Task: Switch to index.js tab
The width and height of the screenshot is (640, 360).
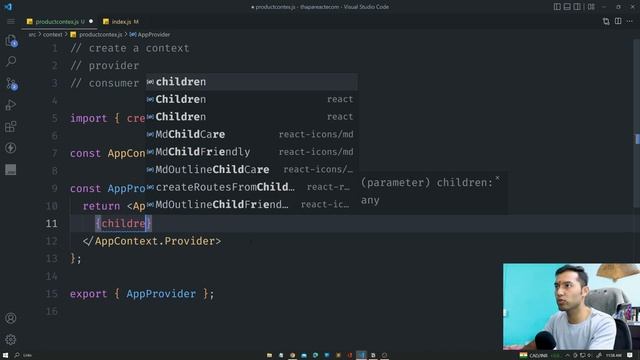Action: tap(121, 22)
